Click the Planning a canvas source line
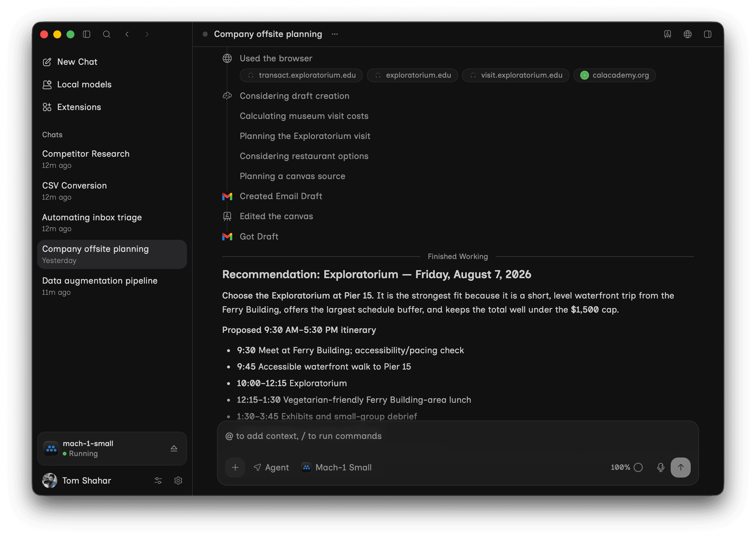This screenshot has height=538, width=756. (292, 176)
